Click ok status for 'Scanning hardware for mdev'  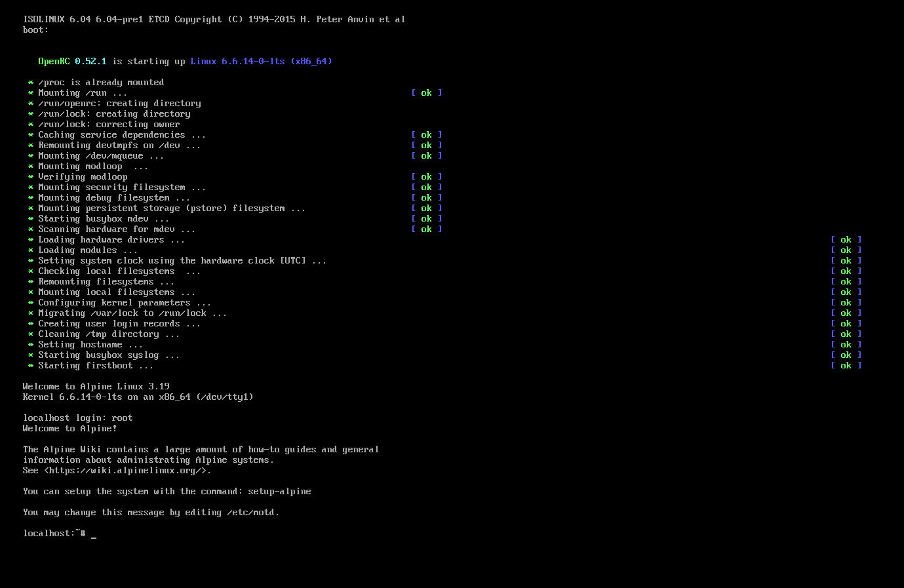pyautogui.click(x=427, y=229)
